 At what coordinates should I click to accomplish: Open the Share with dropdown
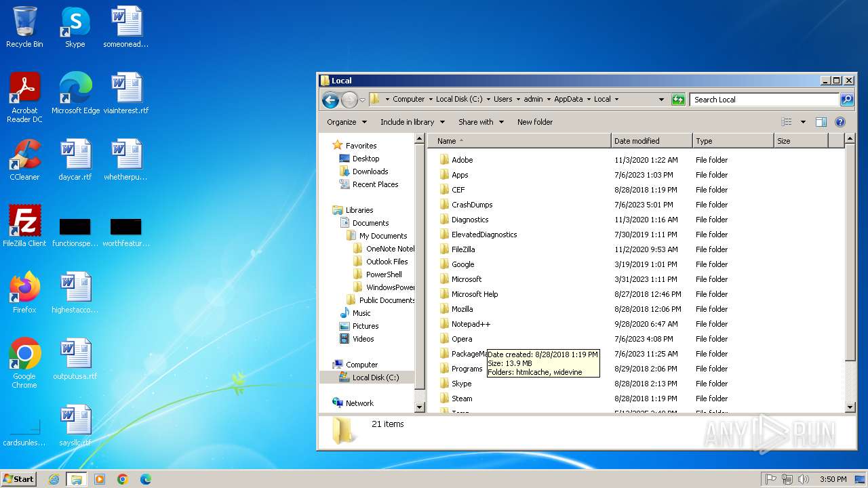481,122
